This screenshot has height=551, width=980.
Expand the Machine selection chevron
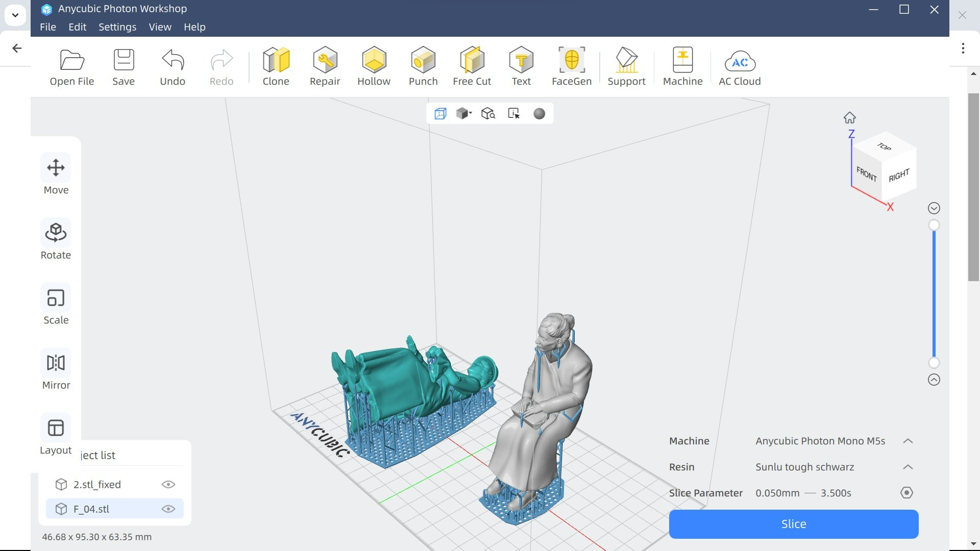coord(908,441)
